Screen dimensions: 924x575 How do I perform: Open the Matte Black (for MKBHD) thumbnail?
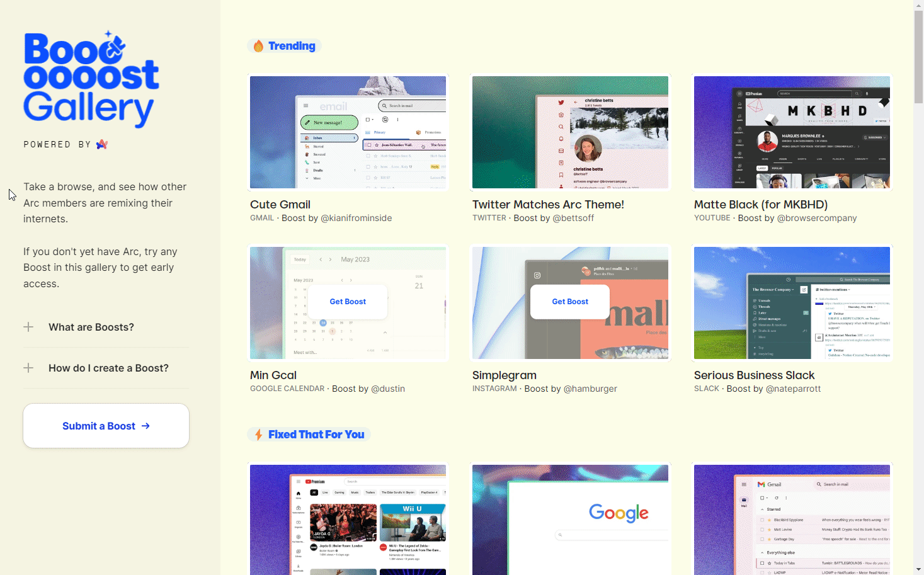click(792, 132)
